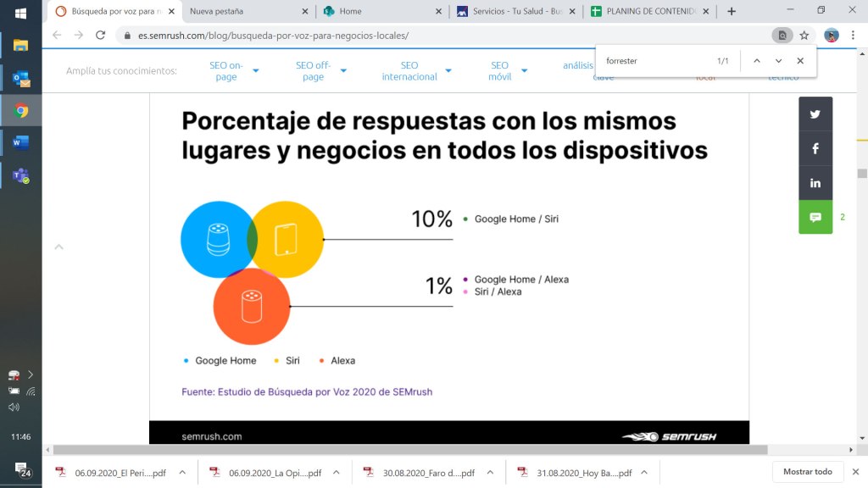Viewport: 868px width, 488px height.
Task: Open Outlook from taskbar
Action: pyautogui.click(x=20, y=79)
